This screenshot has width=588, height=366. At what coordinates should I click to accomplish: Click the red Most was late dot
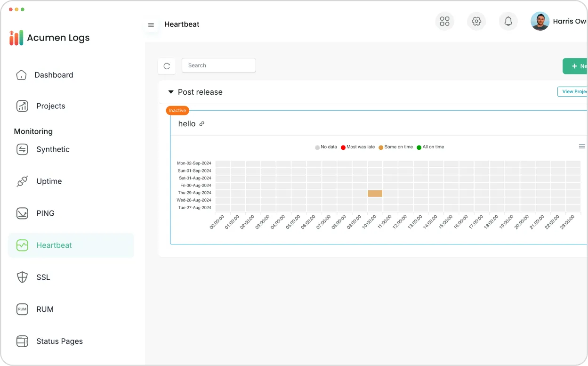click(x=343, y=147)
